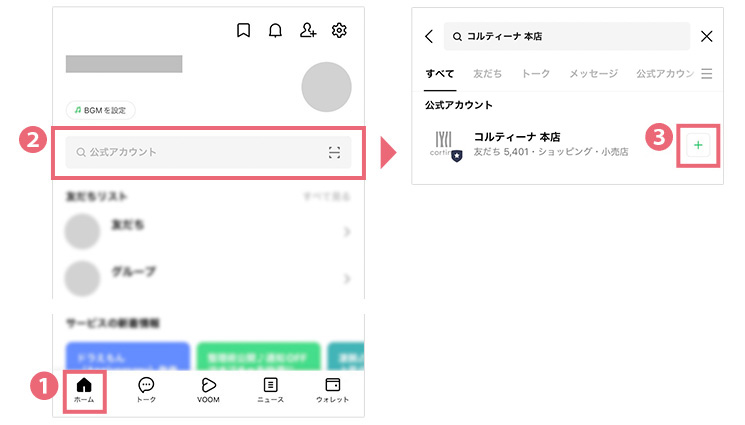This screenshot has height=425, width=745.
Task: Open settings gear icon
Action: 339,30
